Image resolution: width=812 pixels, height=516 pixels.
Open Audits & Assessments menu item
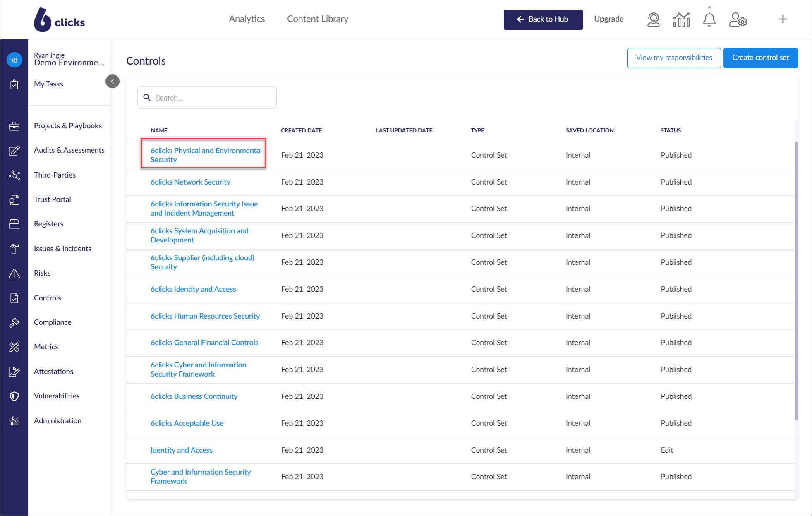[x=69, y=150]
